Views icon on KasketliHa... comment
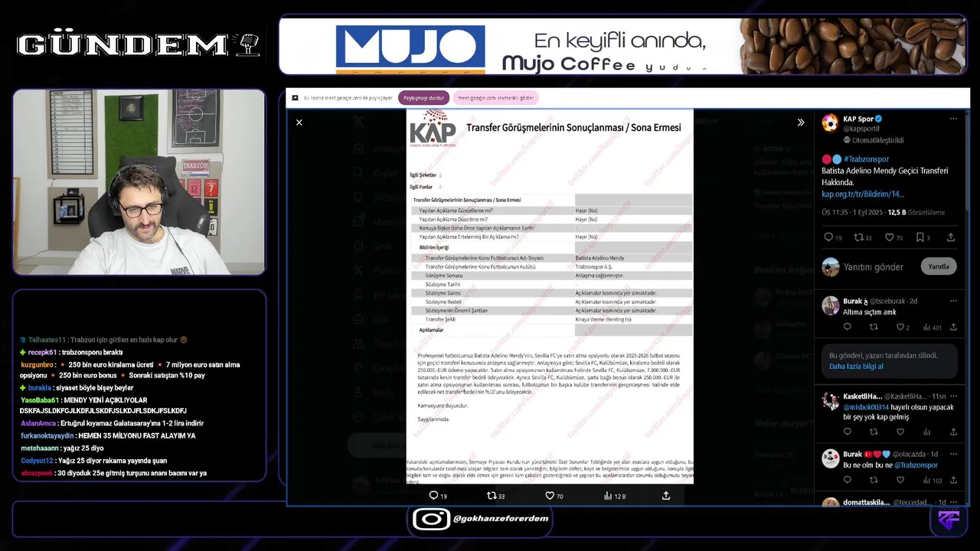The image size is (980, 551). (926, 432)
